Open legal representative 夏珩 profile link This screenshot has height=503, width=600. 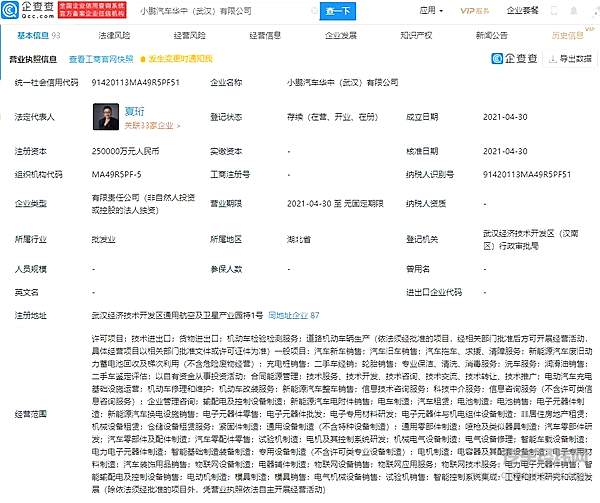point(134,111)
